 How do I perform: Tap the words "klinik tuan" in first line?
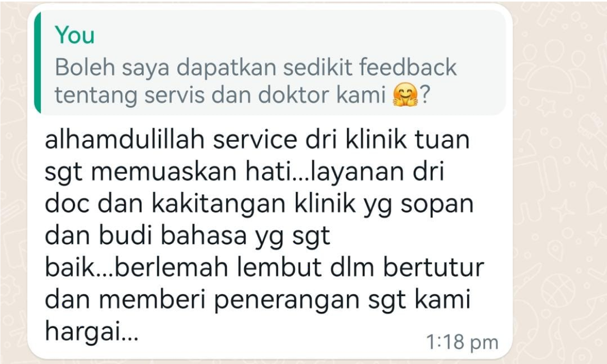click(x=407, y=139)
